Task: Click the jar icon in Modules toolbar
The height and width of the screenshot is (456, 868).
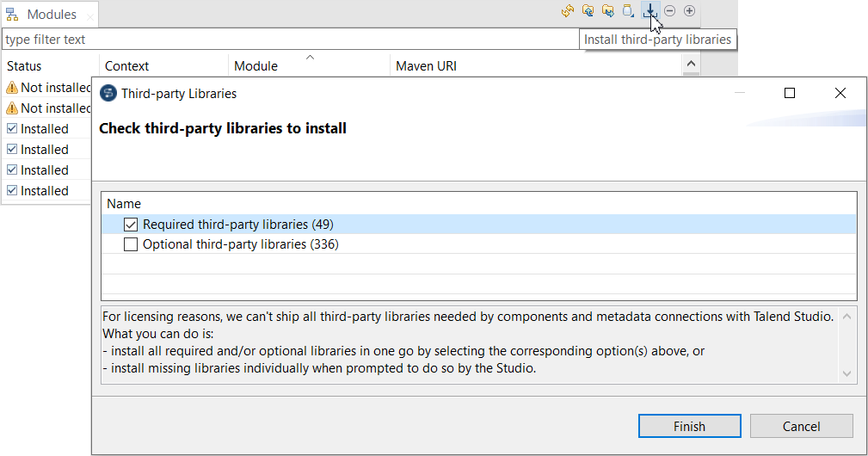Action: pos(629,11)
